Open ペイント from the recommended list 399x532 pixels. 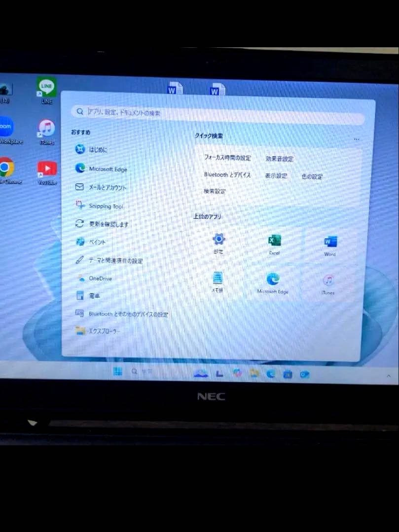tap(97, 242)
